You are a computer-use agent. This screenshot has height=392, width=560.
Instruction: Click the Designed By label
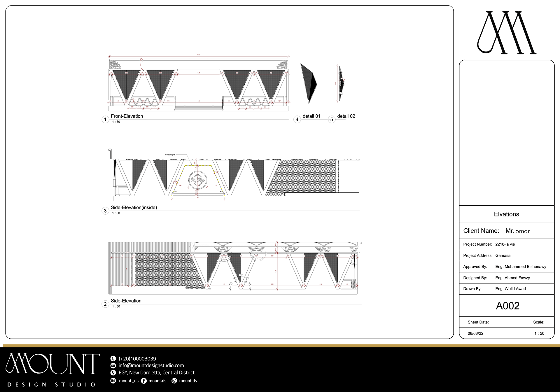pos(475,278)
